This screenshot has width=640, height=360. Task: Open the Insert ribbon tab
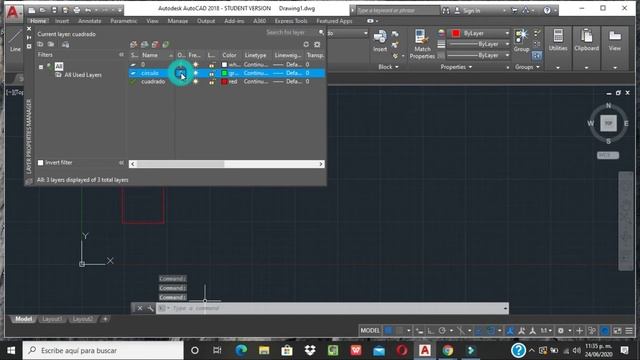tap(62, 21)
